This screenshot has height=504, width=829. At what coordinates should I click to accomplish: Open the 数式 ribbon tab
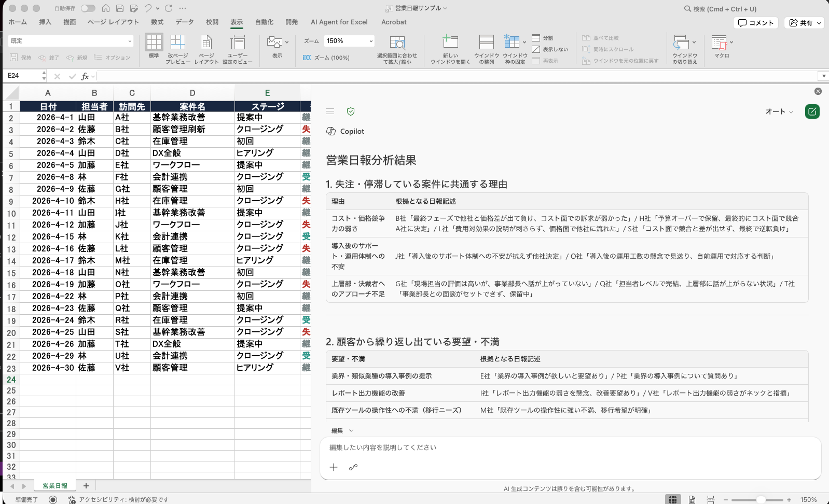pos(157,22)
